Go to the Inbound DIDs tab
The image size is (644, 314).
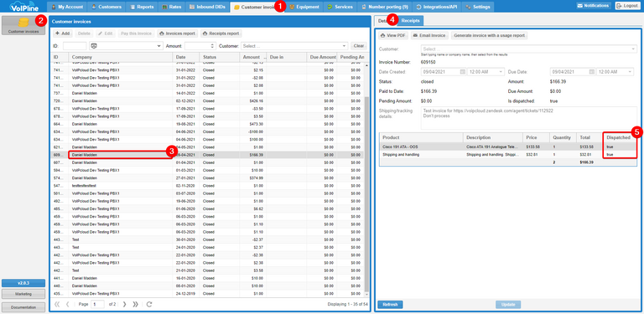tap(207, 7)
